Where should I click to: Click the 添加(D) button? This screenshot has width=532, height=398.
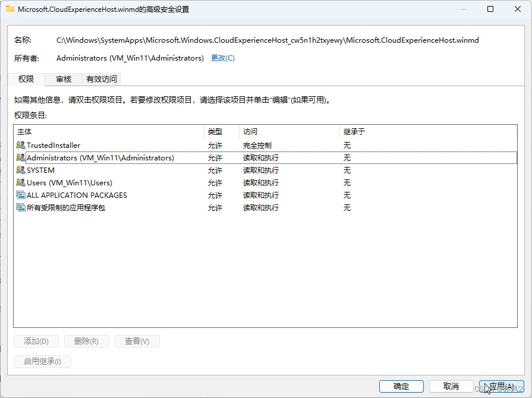(x=36, y=341)
